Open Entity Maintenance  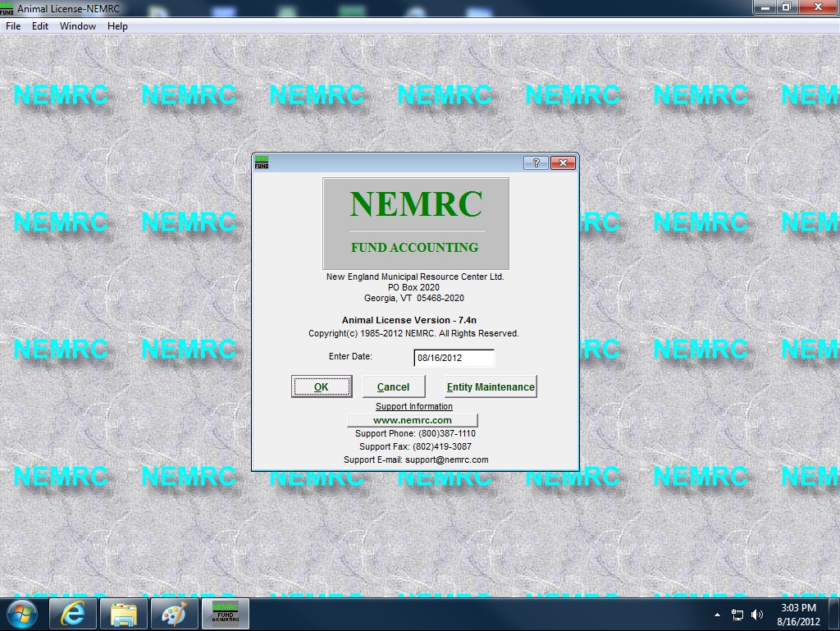click(491, 386)
